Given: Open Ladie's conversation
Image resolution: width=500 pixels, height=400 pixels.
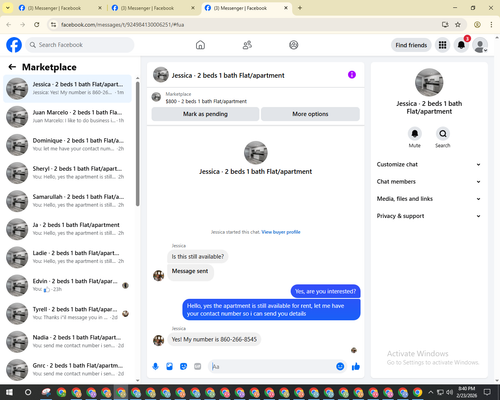Looking at the screenshot, I should [68, 257].
